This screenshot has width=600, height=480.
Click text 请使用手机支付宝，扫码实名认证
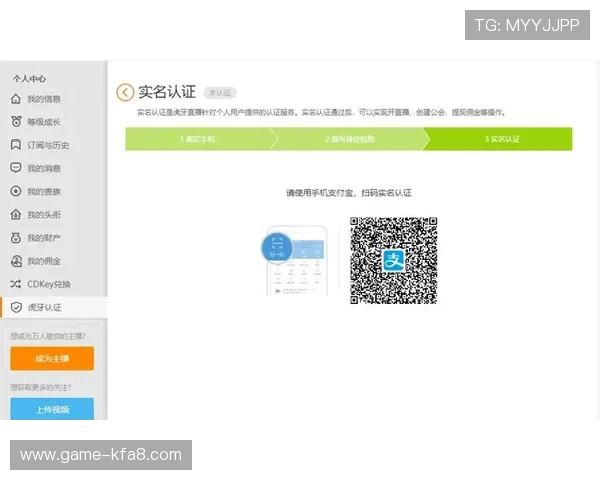(349, 193)
